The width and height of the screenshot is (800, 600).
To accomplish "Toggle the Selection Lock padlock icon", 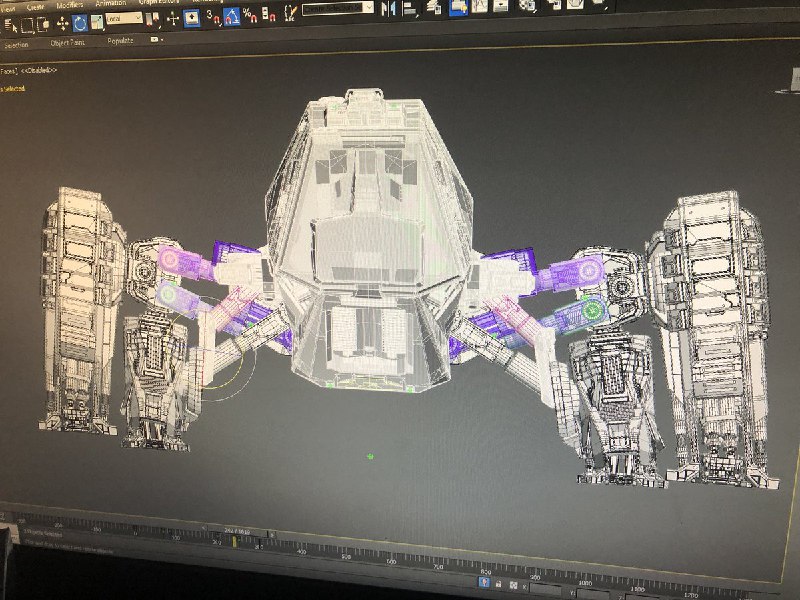I will click(x=498, y=584).
